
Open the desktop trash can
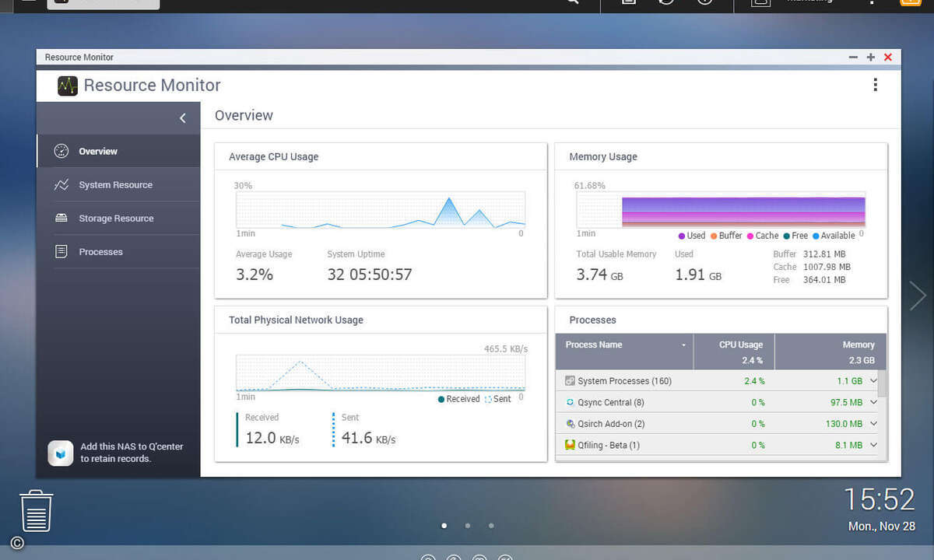(x=36, y=511)
